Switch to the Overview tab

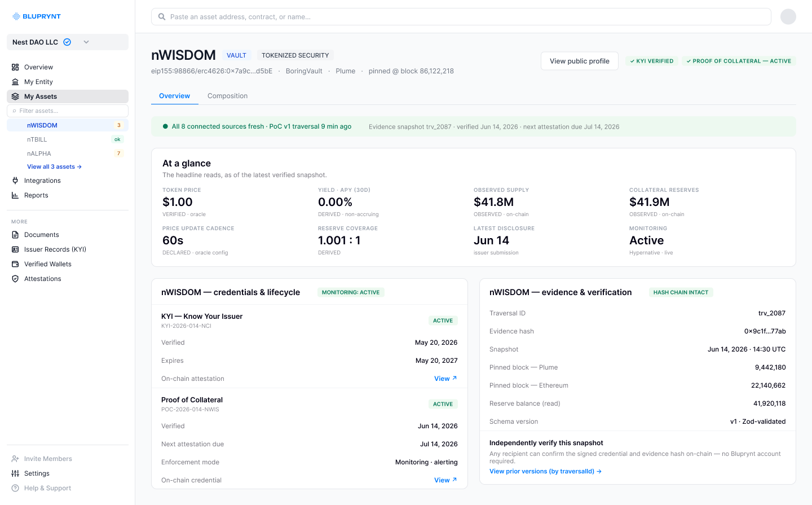pos(175,96)
